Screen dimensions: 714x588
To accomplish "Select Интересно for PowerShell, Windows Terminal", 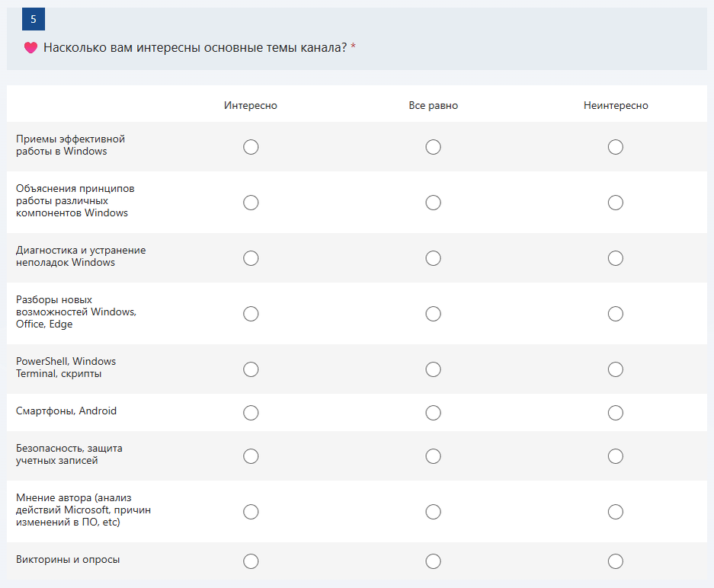I will [x=251, y=369].
